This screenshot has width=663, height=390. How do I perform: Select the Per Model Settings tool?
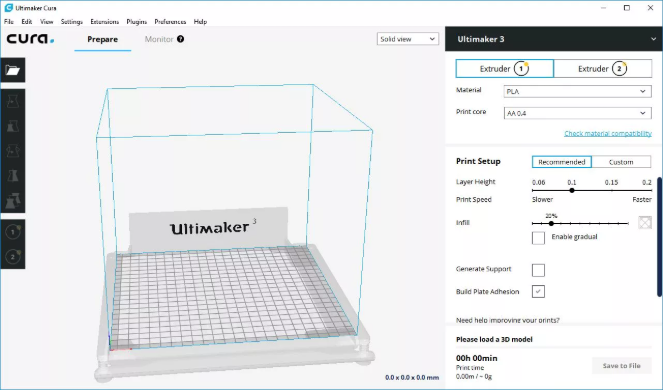[13, 200]
